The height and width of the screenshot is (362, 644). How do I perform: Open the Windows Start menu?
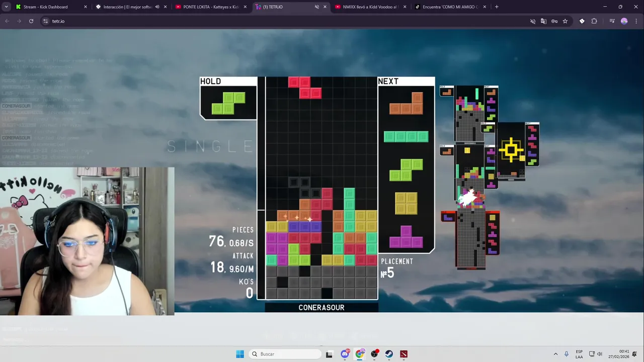coord(240,354)
